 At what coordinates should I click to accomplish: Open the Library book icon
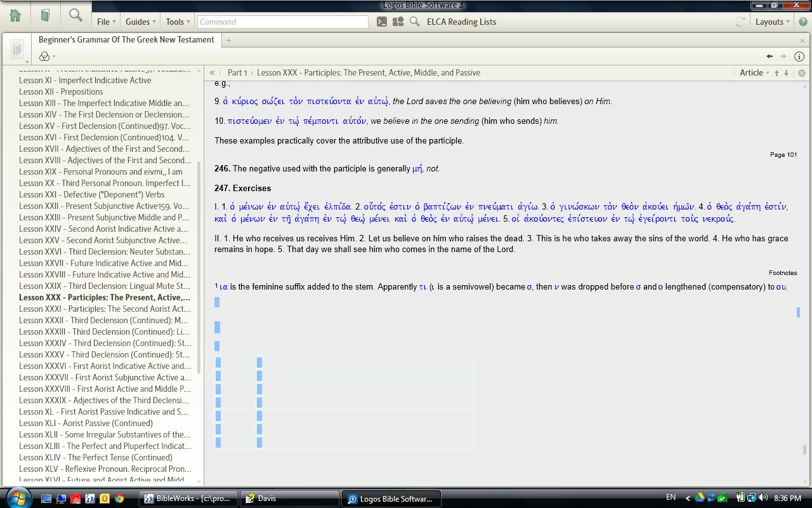45,15
